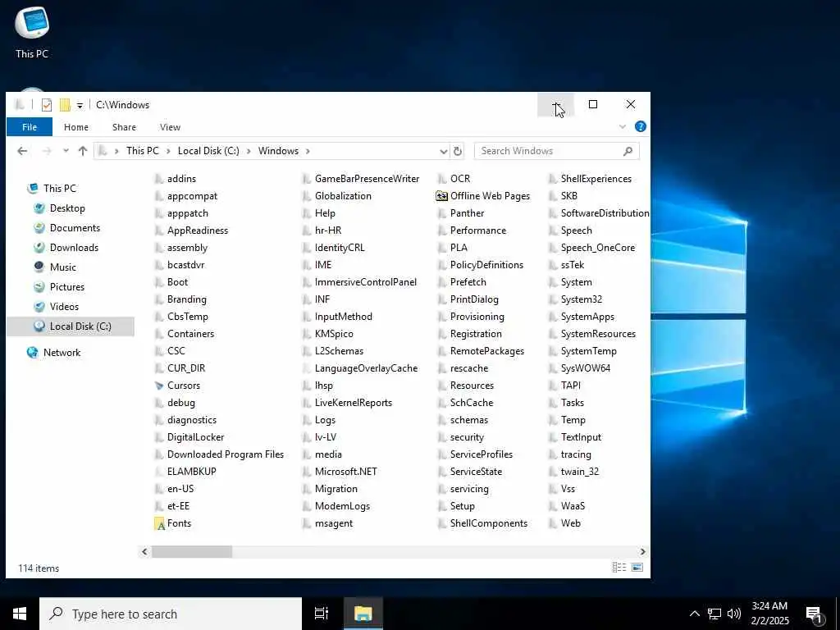
Task: Select the Temp folder
Action: point(568,420)
